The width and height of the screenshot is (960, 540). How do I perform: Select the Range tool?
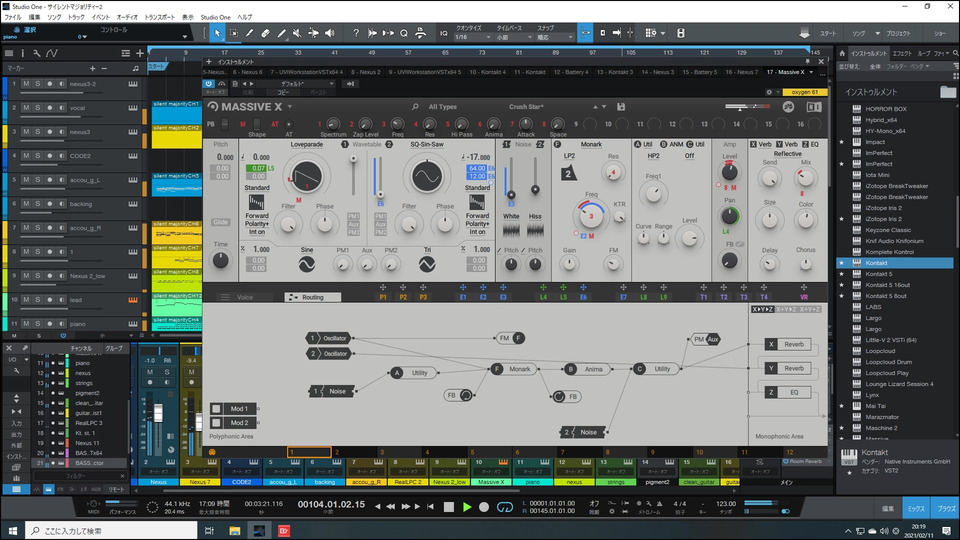coord(233,33)
